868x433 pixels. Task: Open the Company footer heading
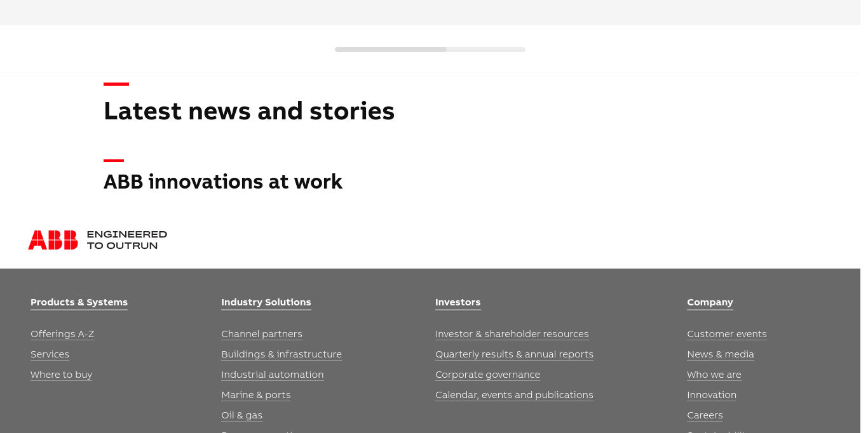(x=710, y=302)
